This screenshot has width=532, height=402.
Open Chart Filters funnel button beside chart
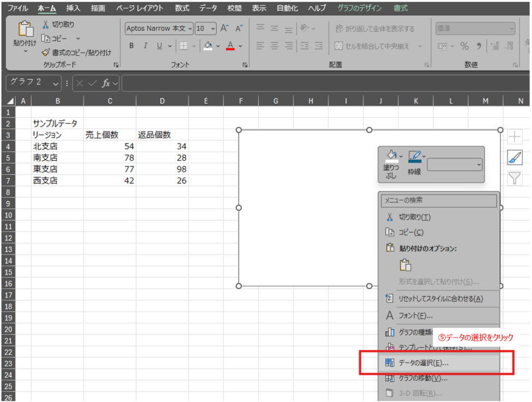(514, 179)
